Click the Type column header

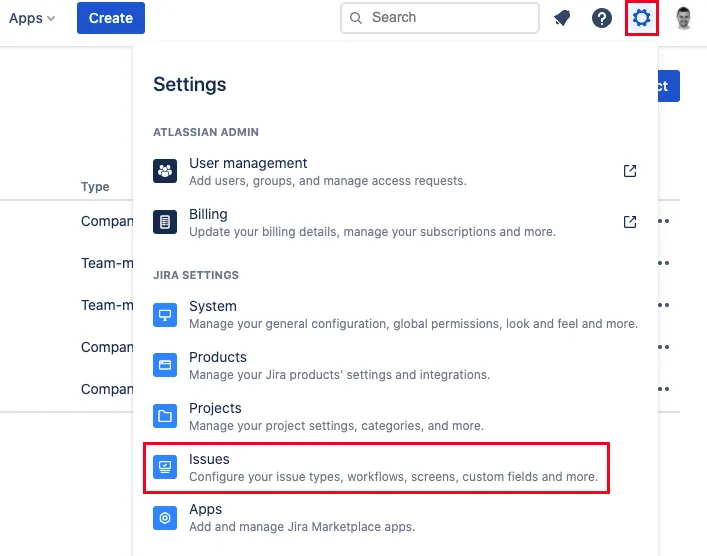(x=95, y=187)
